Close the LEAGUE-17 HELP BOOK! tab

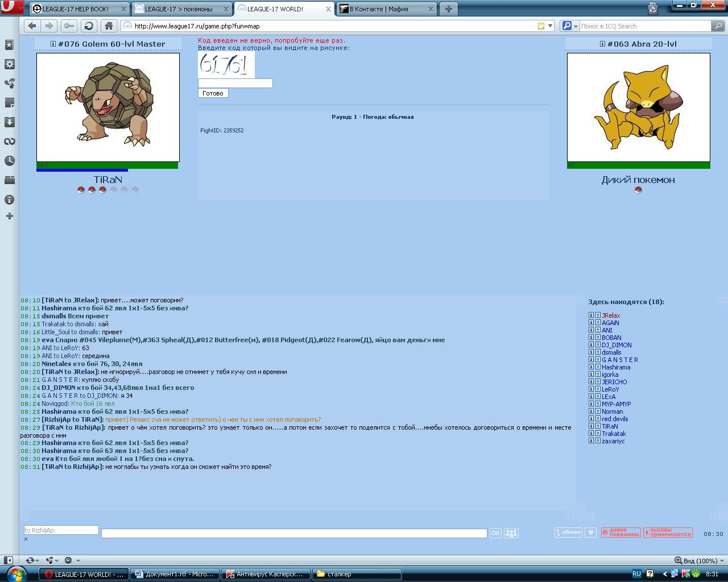coord(123,9)
